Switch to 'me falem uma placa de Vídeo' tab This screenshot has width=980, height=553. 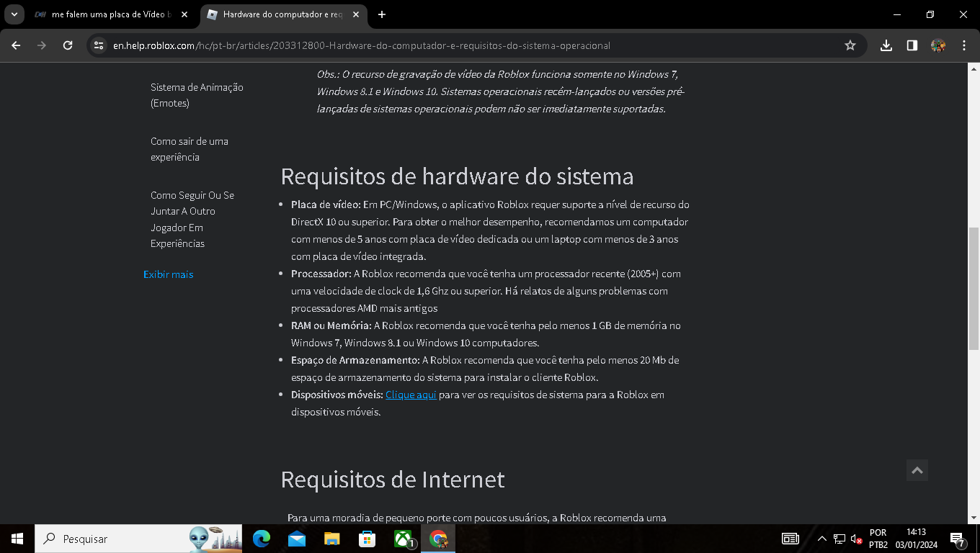112,14
